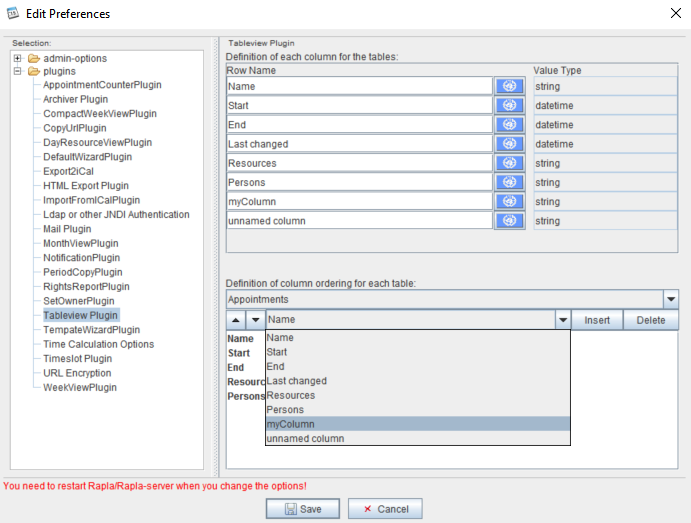The width and height of the screenshot is (691, 523).
Task: Close the Edit Preferences dialog
Action: (676, 13)
